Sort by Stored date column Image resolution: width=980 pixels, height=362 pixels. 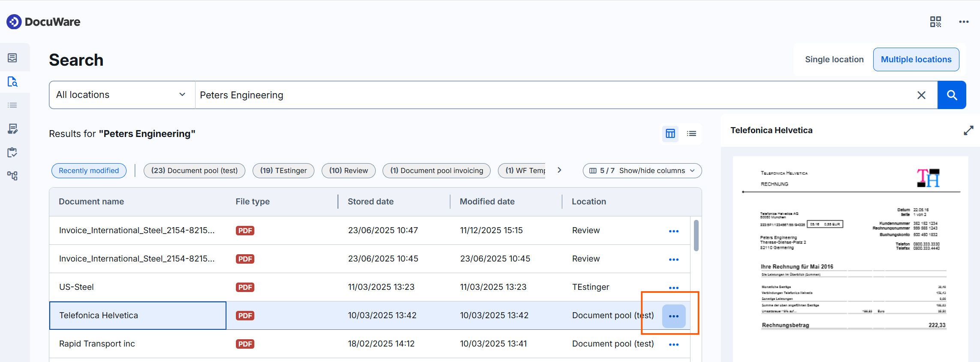[x=371, y=202]
